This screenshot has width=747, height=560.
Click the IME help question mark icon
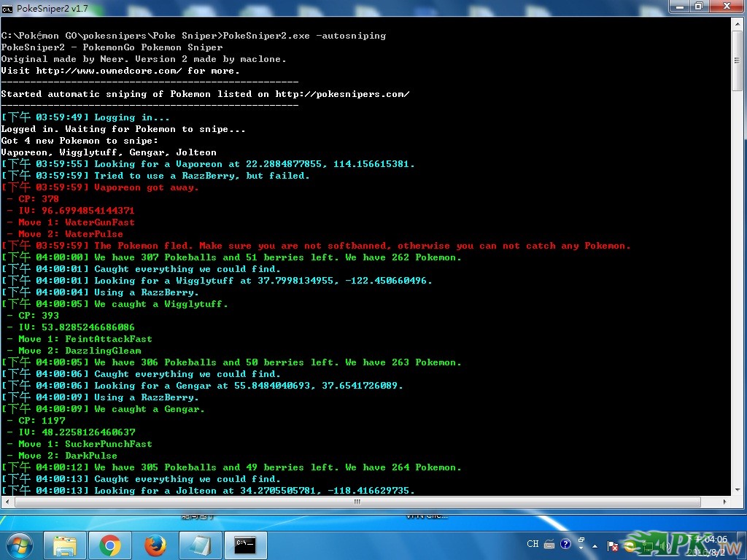point(565,544)
